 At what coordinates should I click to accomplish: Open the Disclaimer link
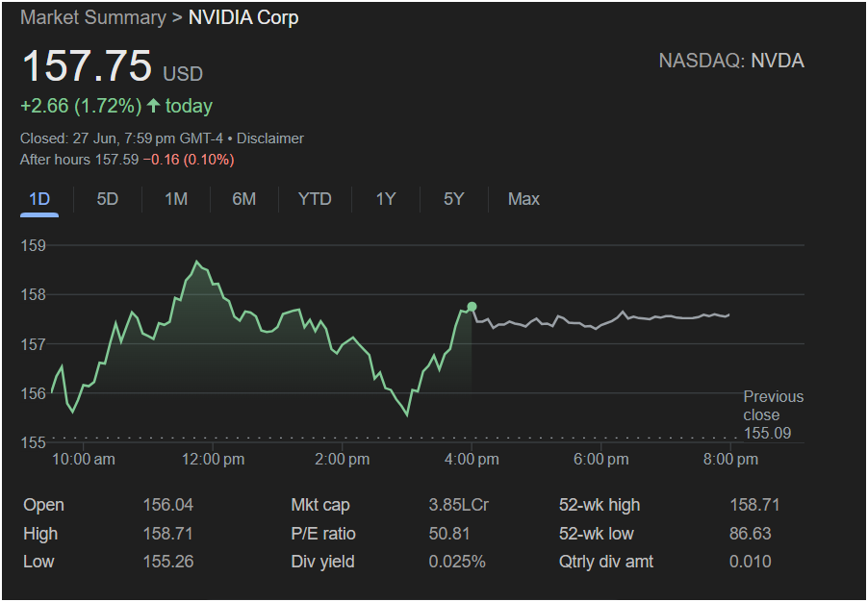click(270, 138)
